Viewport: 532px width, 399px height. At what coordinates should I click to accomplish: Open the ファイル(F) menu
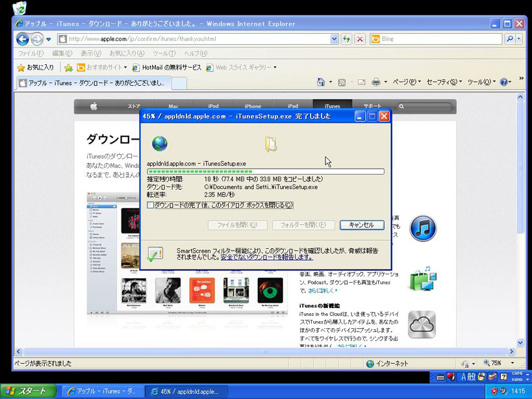point(31,53)
